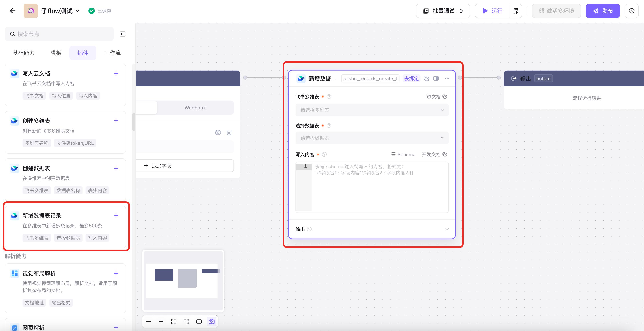Click the trash icon on the input node
The image size is (644, 331).
(229, 133)
